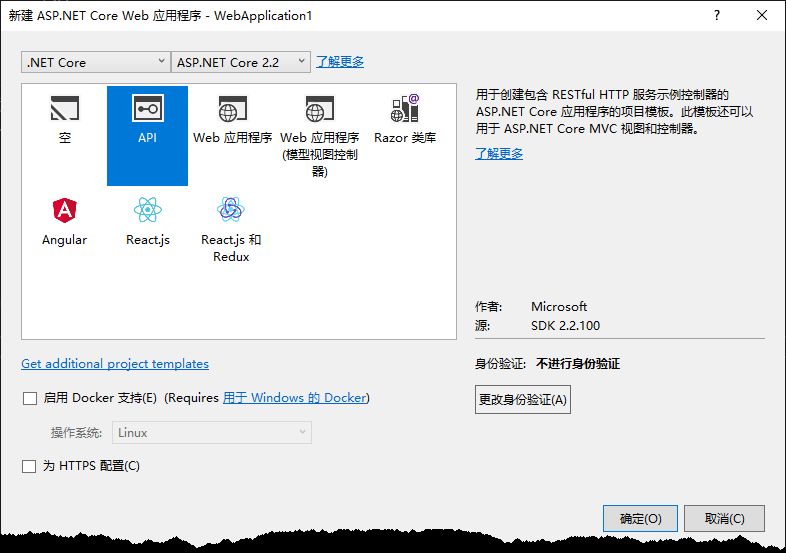Image resolution: width=786 pixels, height=553 pixels.
Task: Open the 操作系统 Linux dropdown
Action: 212,433
